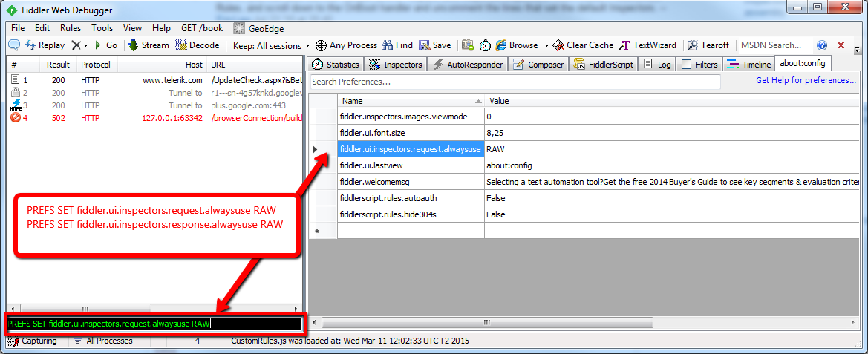Click the timer stopwatch icon

point(485,45)
